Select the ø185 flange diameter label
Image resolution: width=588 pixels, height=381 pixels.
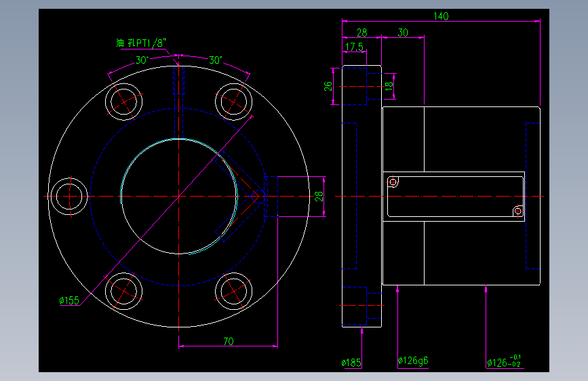pos(351,363)
